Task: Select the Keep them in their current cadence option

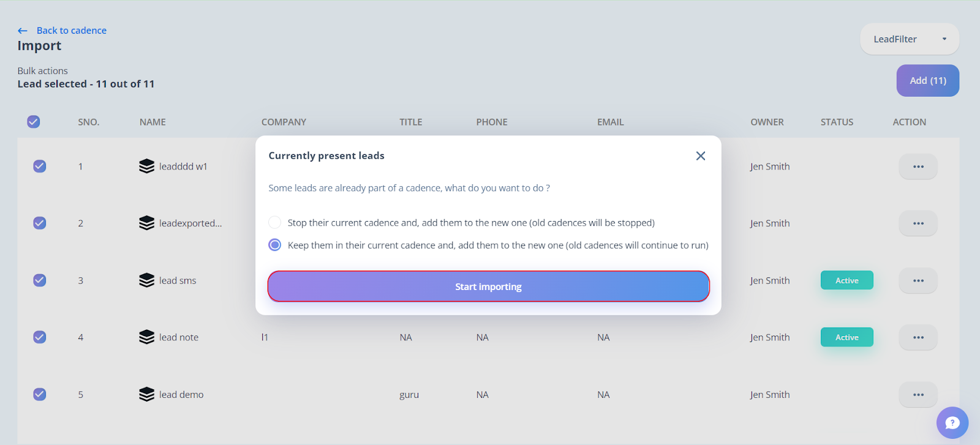Action: tap(275, 245)
